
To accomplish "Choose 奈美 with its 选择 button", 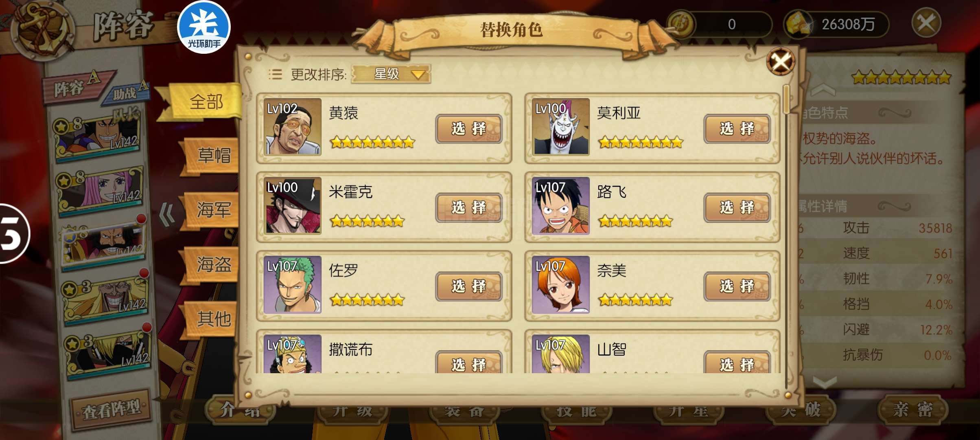I will (737, 286).
